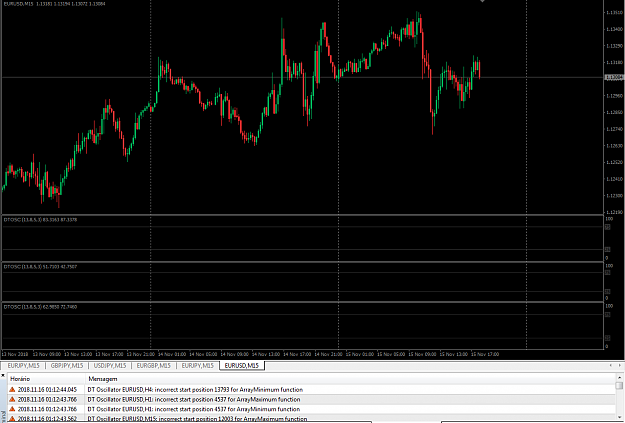
Task: Select the EURUSD,H1 ArrayMinimum error message
Action: pos(194,409)
